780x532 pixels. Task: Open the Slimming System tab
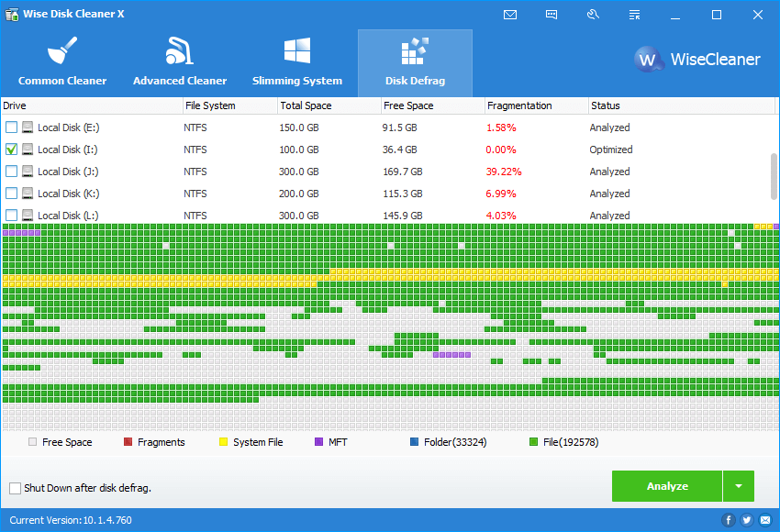(297, 62)
